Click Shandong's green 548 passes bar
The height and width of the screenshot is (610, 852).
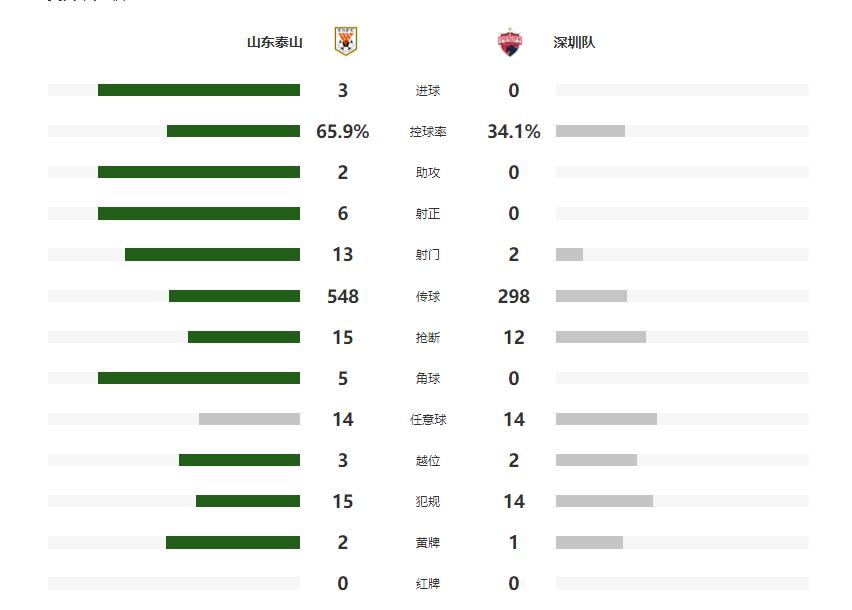234,296
